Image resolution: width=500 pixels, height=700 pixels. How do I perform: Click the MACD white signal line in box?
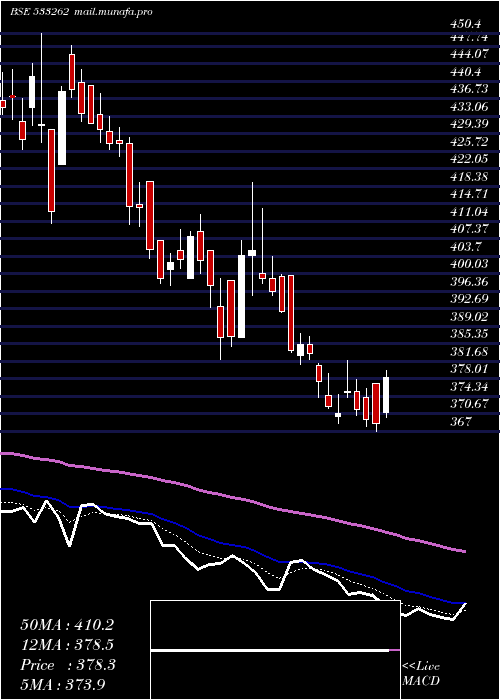pyautogui.click(x=270, y=650)
